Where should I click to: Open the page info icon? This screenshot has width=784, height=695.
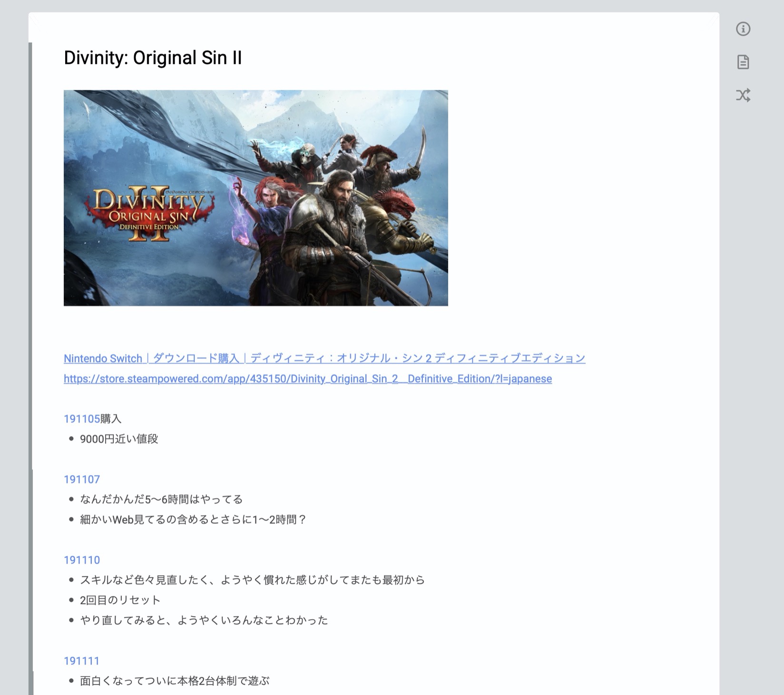743,29
